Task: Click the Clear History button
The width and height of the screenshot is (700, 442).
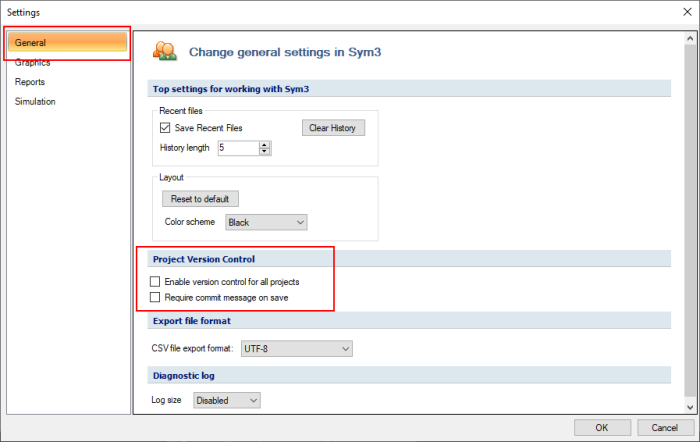Action: click(x=333, y=128)
